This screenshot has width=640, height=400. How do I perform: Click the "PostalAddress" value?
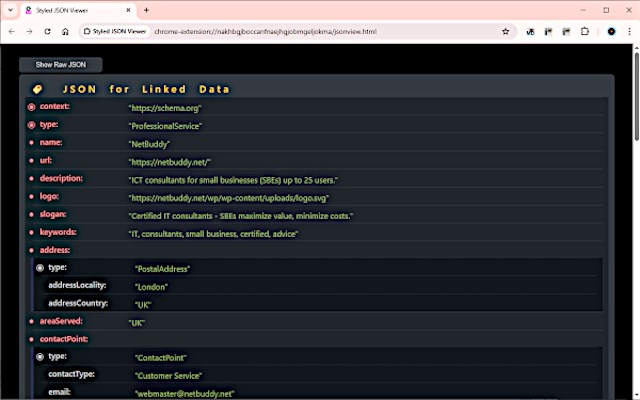coord(162,269)
